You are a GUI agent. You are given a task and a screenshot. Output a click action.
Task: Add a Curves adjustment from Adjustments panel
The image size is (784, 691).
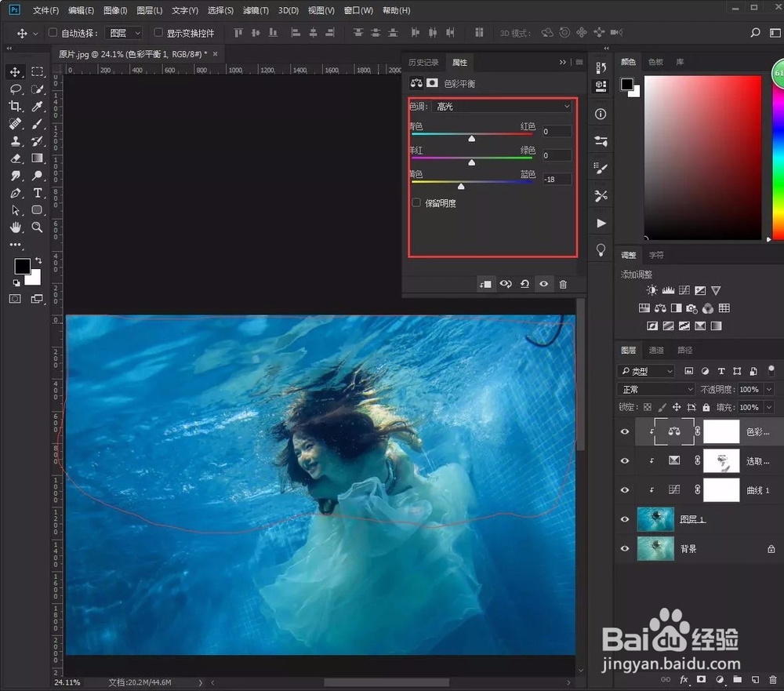tap(684, 290)
